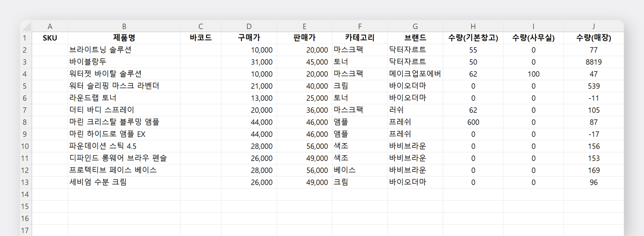Click the 수량(기본창고) header cell
This screenshot has height=236, width=644.
473,38
